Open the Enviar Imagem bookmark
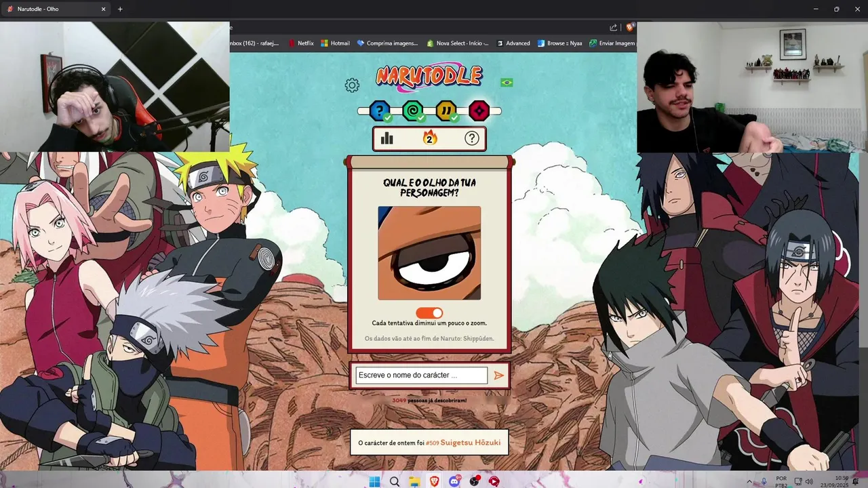This screenshot has width=868, height=488. coord(612,43)
